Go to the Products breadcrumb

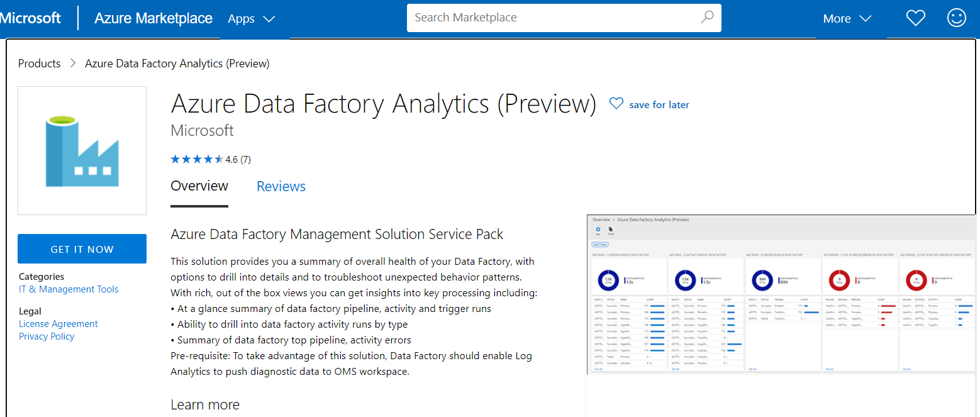pos(40,64)
